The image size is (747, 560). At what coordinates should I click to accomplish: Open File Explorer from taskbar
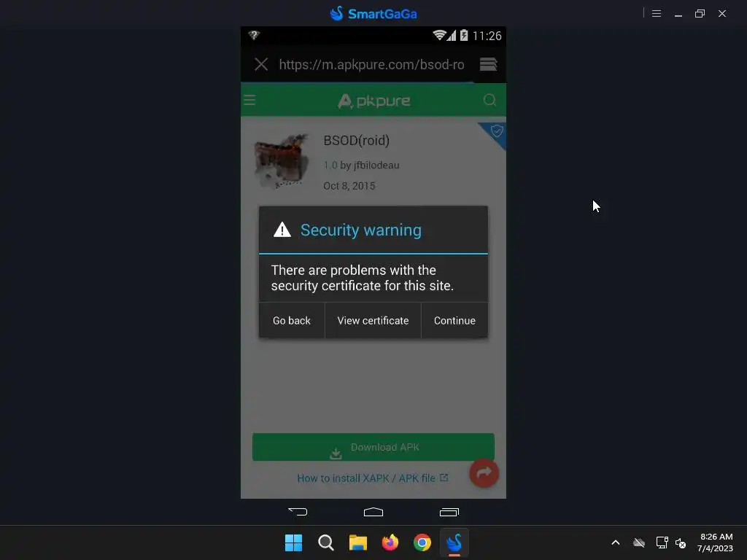click(357, 542)
